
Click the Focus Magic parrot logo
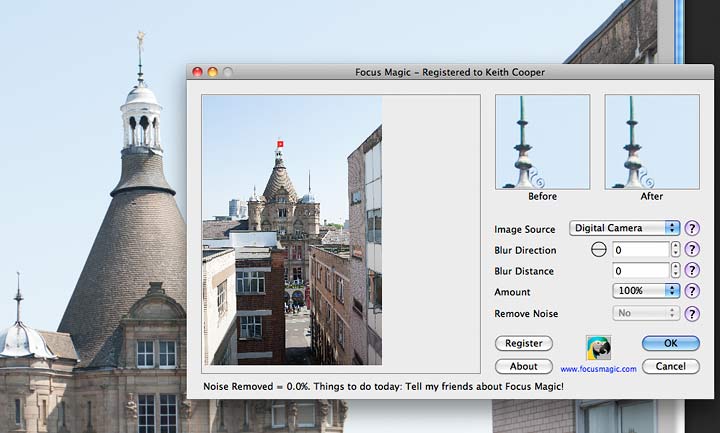[598, 348]
